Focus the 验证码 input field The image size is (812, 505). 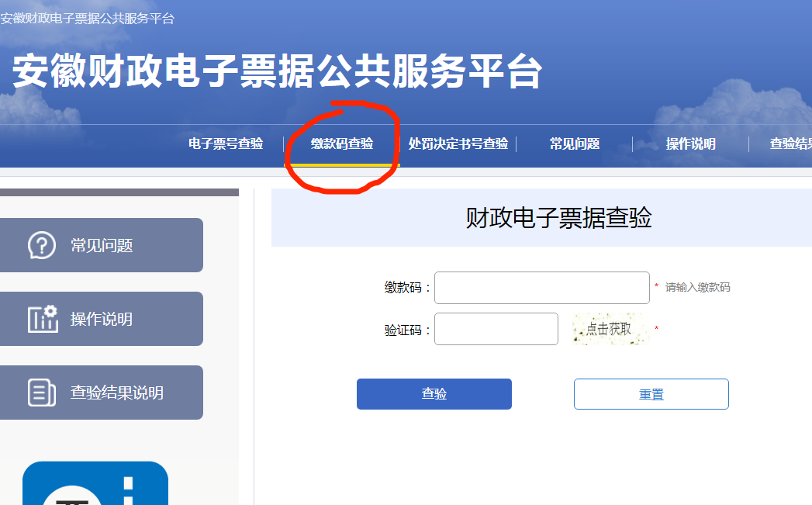[x=496, y=329]
